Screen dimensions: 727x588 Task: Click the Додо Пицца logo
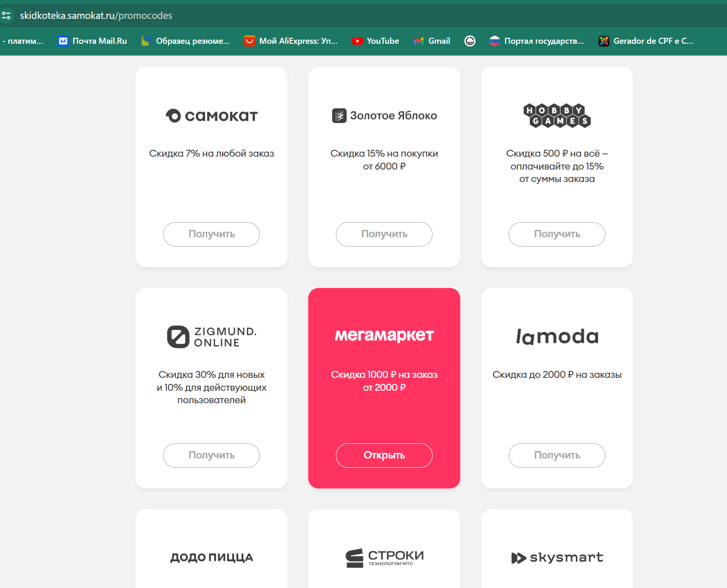(211, 558)
